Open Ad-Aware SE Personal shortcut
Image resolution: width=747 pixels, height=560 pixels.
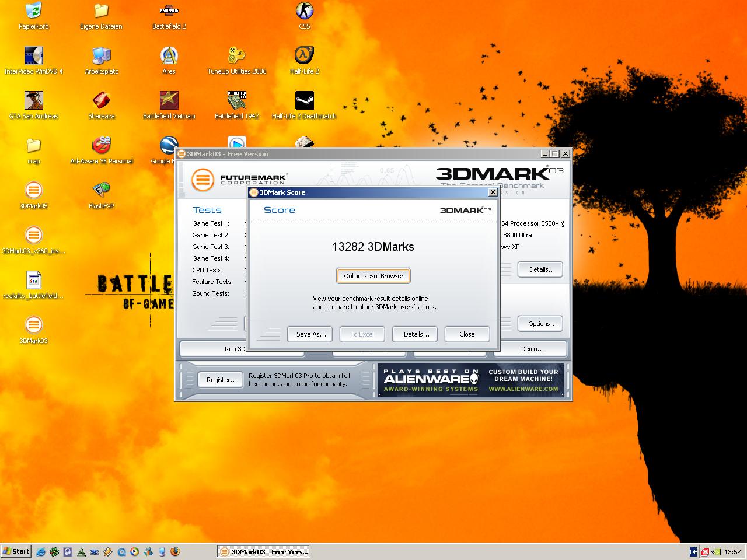coord(101,150)
